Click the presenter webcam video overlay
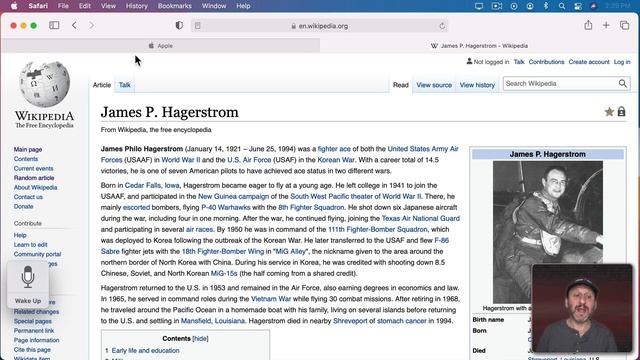640x360 pixels. click(x=582, y=308)
